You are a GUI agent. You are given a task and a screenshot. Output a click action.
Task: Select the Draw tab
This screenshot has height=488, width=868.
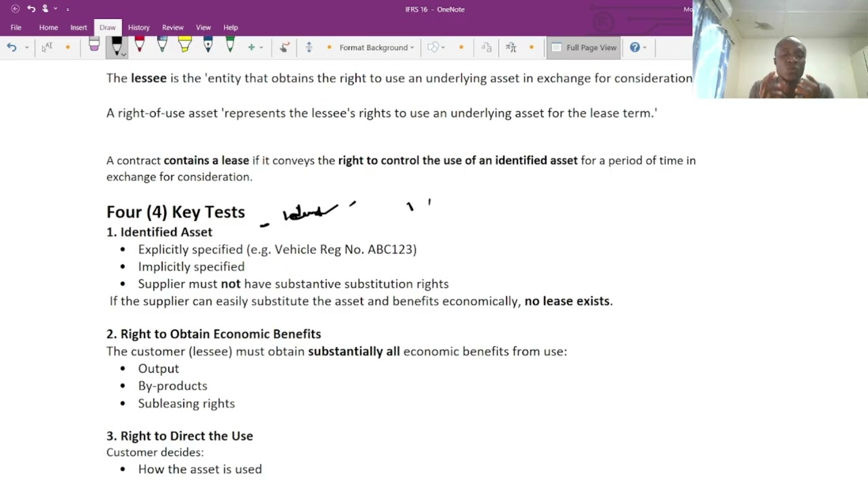107,27
